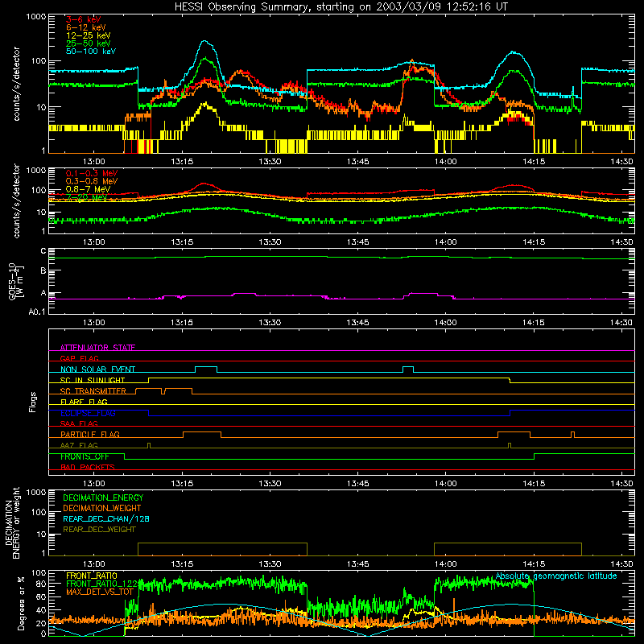The image size is (644, 644).
Task: Click the vertical Flags axis title
Action: click(33, 402)
